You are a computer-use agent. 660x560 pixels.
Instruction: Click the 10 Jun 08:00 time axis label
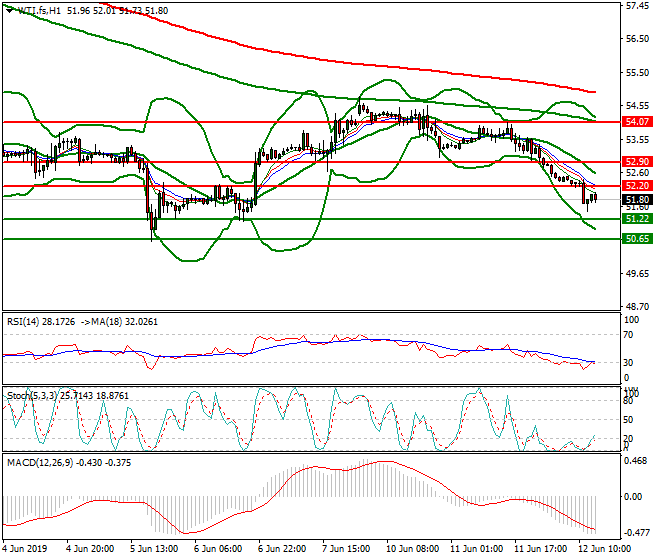coord(412,549)
